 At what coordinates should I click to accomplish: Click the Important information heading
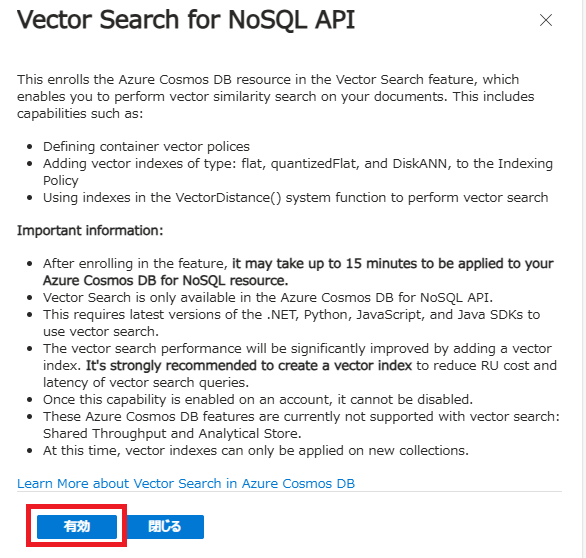click(x=90, y=230)
